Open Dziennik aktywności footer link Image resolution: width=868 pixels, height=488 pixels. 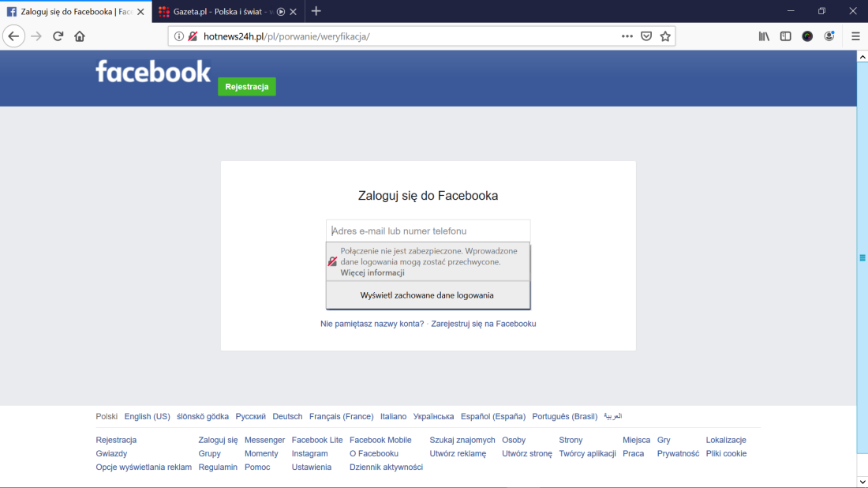click(386, 467)
